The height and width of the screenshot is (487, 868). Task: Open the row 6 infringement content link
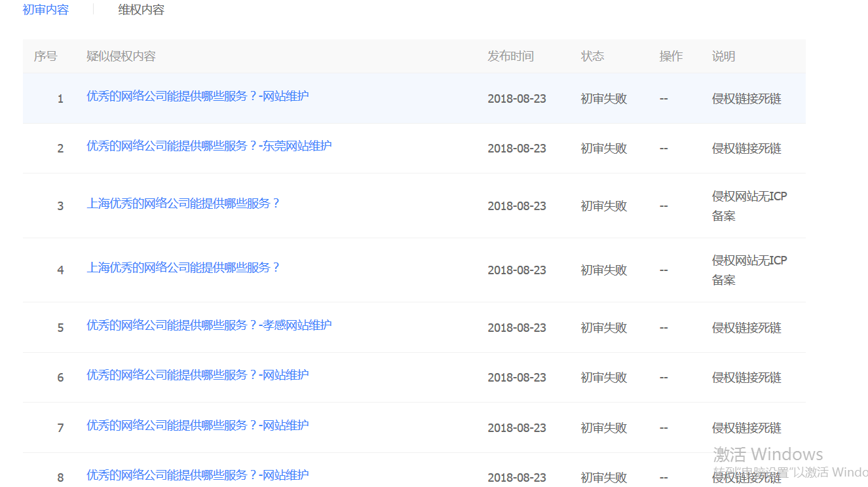[x=197, y=374]
